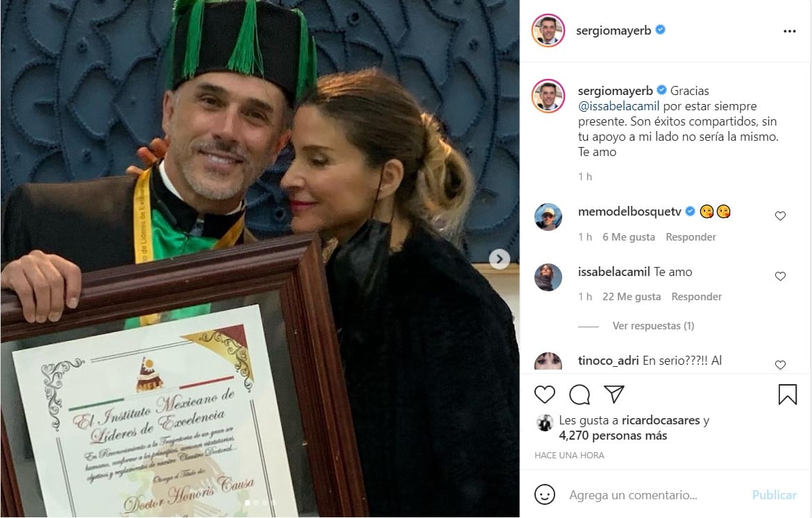Like tinoco_adri's comment
Screen dimensions: 812x518
pos(780,365)
